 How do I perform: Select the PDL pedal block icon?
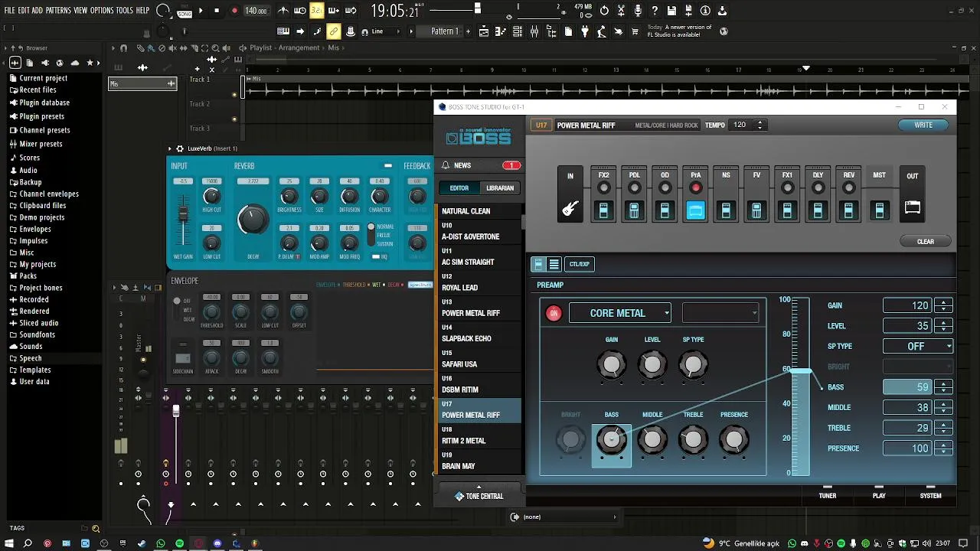[x=634, y=210]
